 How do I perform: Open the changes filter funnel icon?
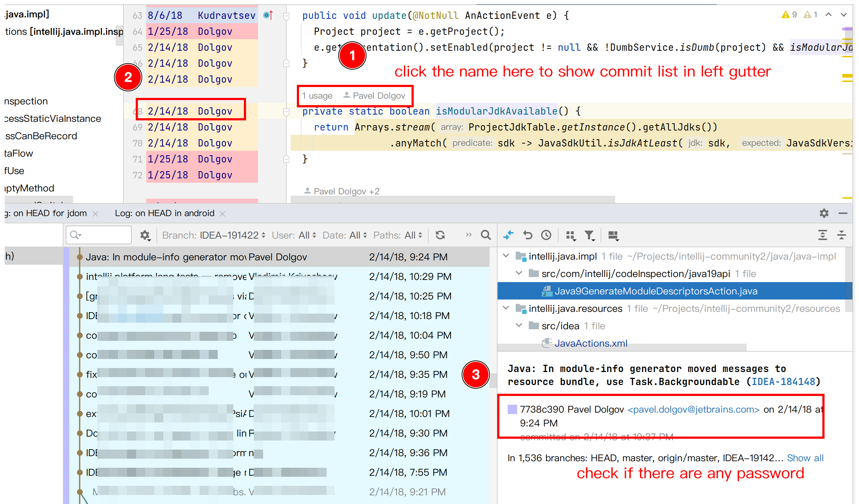[590, 236]
